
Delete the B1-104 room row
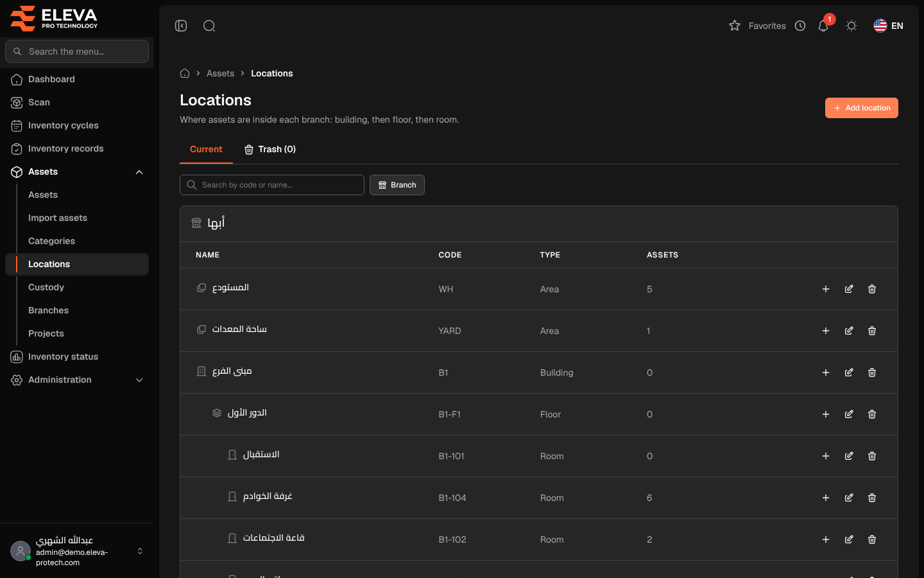pos(872,498)
